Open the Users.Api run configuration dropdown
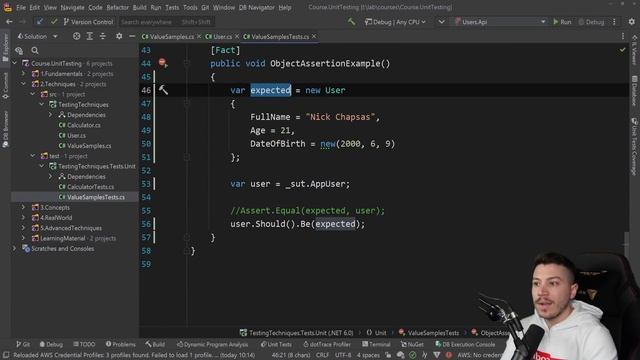Viewport: 640px width, 360px height. click(x=500, y=22)
